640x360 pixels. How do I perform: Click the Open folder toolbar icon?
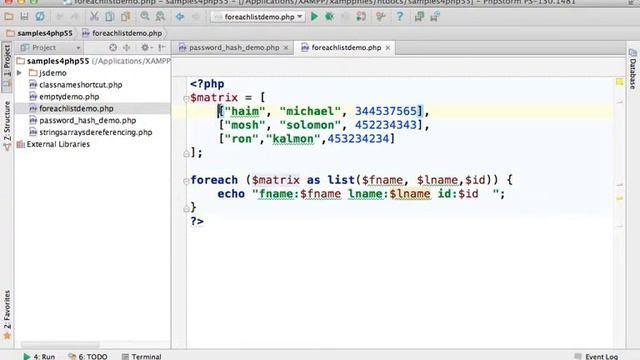click(x=9, y=17)
